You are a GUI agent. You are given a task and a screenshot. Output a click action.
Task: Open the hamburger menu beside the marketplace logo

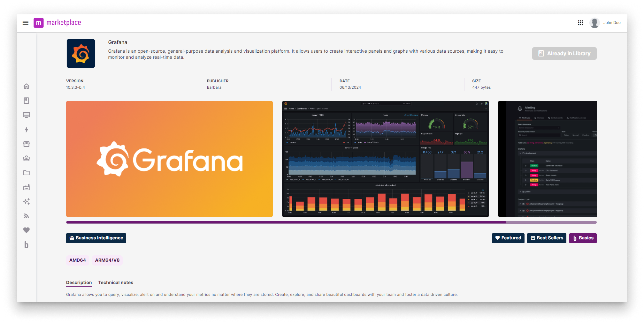tap(26, 22)
